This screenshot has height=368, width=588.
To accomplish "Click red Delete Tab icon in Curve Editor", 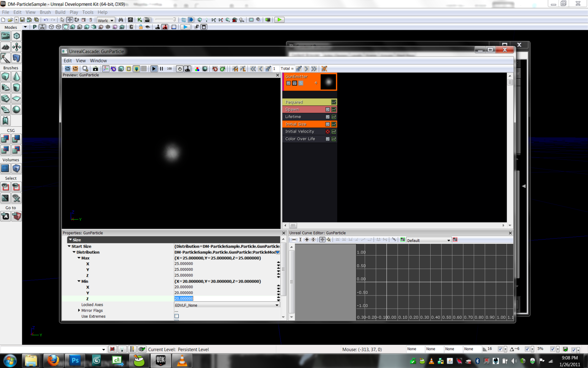I will click(x=455, y=240).
